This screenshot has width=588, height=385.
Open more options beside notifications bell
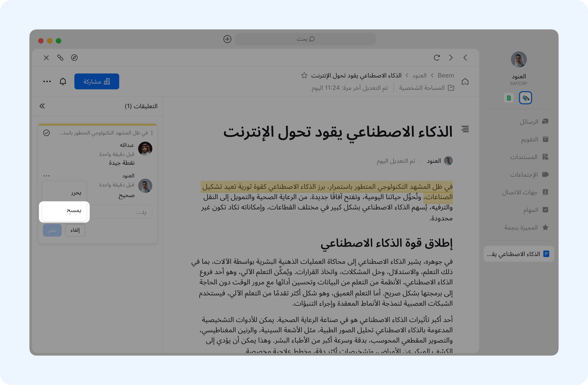point(47,81)
